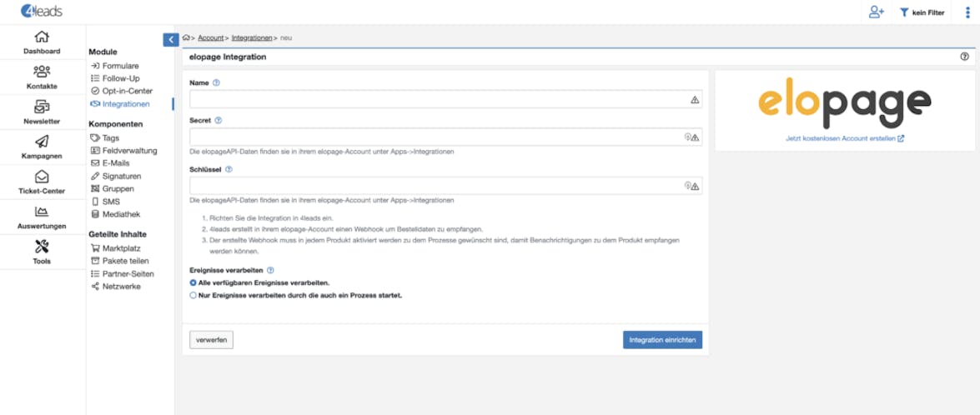Click the help icon next to Schlüssel
Screen dimensions: 980x415
pyautogui.click(x=229, y=169)
